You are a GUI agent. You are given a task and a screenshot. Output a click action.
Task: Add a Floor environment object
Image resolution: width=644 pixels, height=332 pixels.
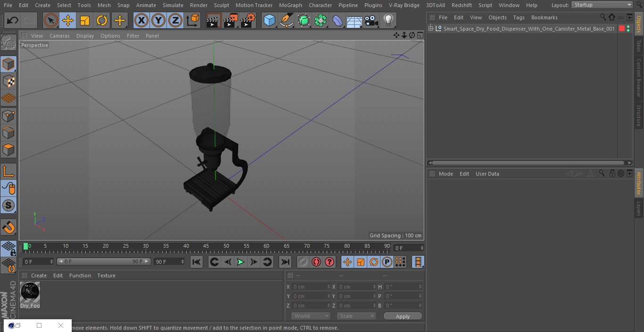pos(355,20)
